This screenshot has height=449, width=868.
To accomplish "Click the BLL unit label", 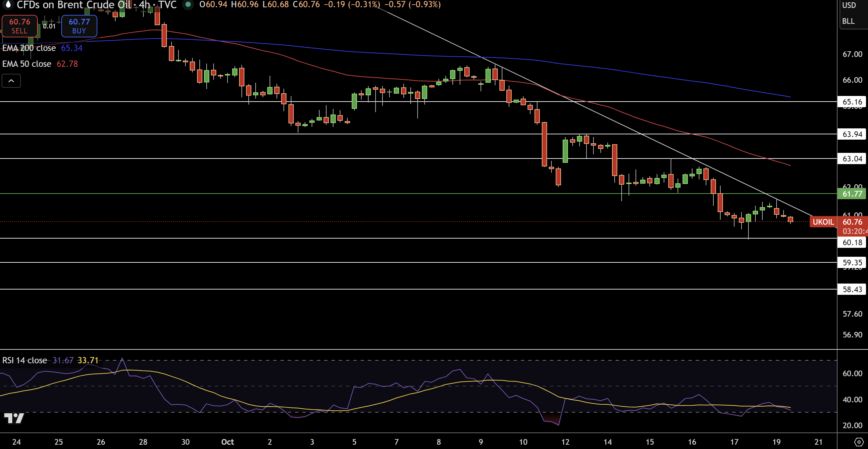I will tap(848, 21).
